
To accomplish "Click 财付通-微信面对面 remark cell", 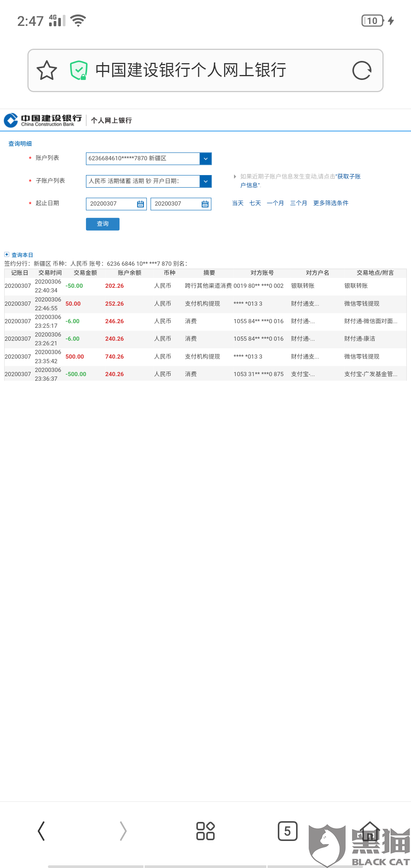I will (371, 321).
